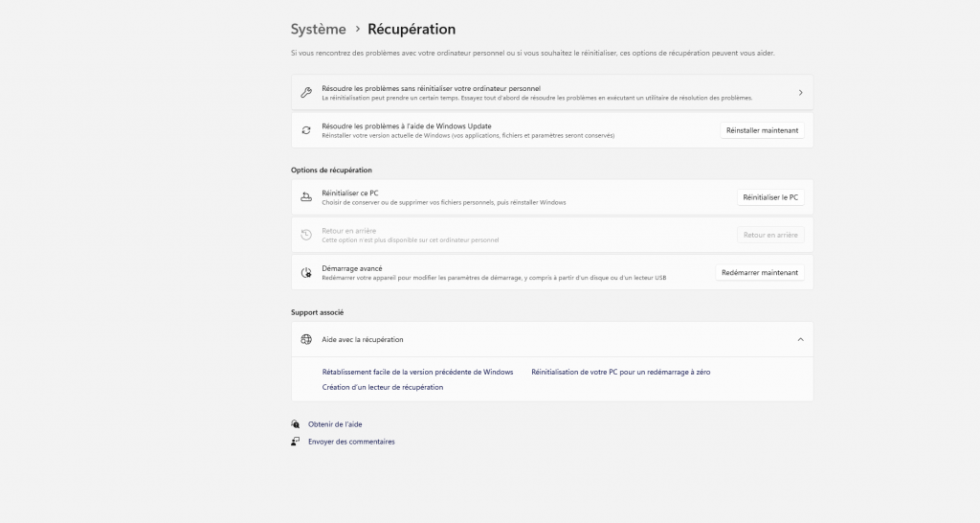The height and width of the screenshot is (523, 980).
Task: Open Rétablissement facile de la version précédente link
Action: pos(417,372)
